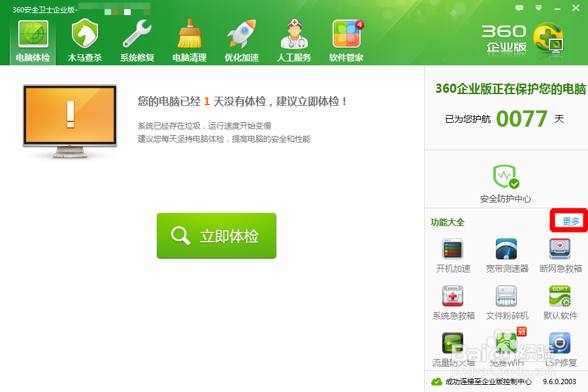Click 功能大全 section title
The width and height of the screenshot is (588, 392).
tap(448, 222)
